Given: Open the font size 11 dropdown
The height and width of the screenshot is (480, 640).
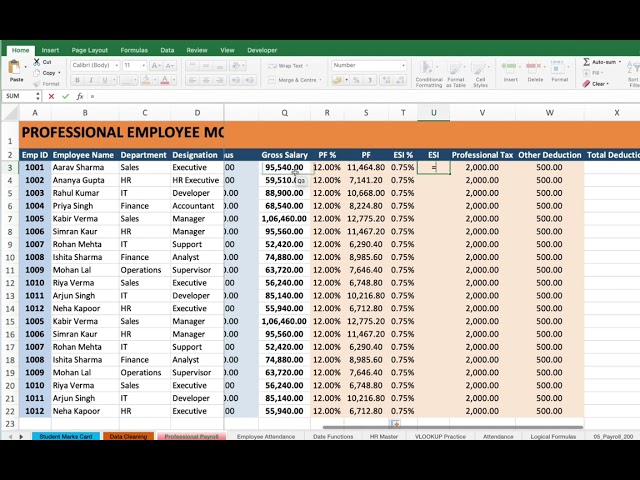Looking at the screenshot, I should pyautogui.click(x=143, y=65).
